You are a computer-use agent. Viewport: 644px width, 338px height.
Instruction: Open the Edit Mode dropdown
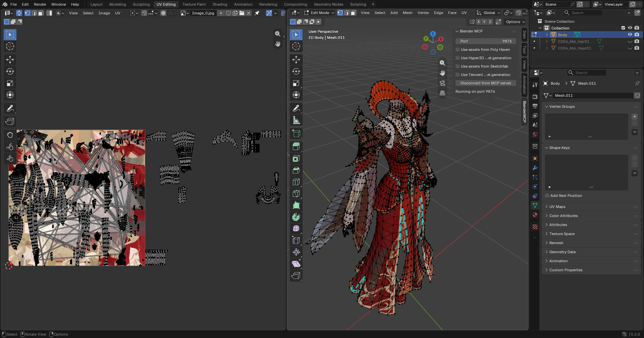point(319,13)
